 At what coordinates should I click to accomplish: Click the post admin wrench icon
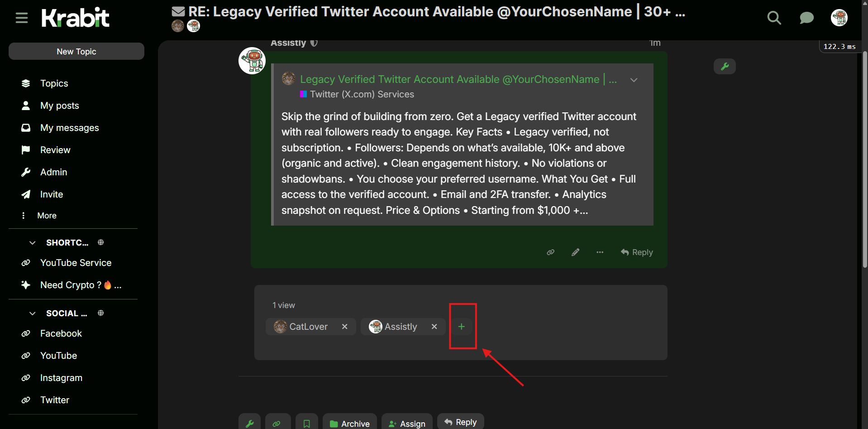point(725,67)
